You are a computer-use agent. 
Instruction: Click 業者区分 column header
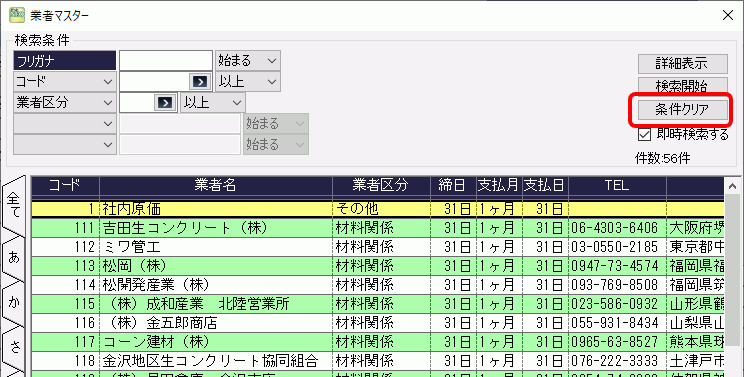(381, 185)
